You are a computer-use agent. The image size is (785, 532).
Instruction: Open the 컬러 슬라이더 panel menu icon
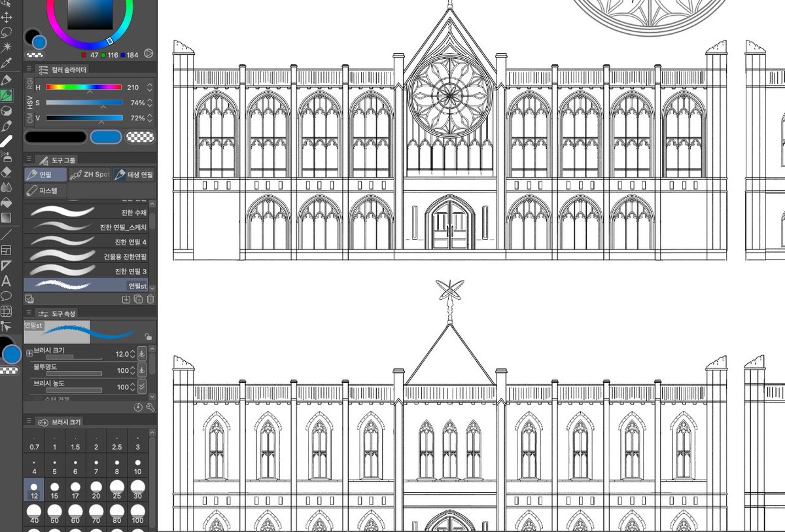(29, 69)
